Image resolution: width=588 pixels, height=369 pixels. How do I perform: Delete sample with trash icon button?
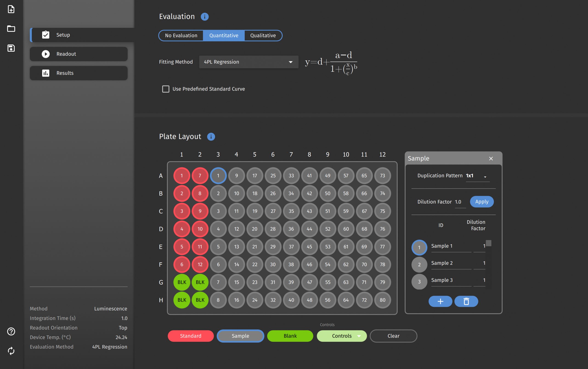click(466, 301)
